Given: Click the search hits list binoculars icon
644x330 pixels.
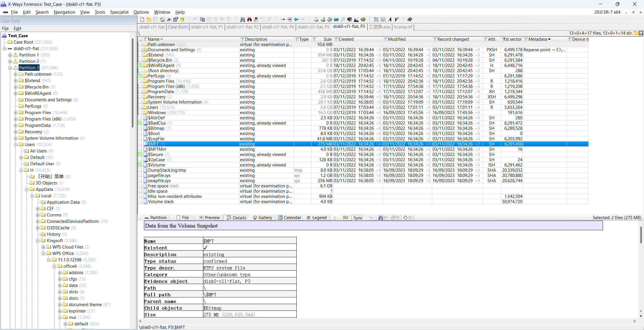Looking at the screenshot, I should [383, 218].
